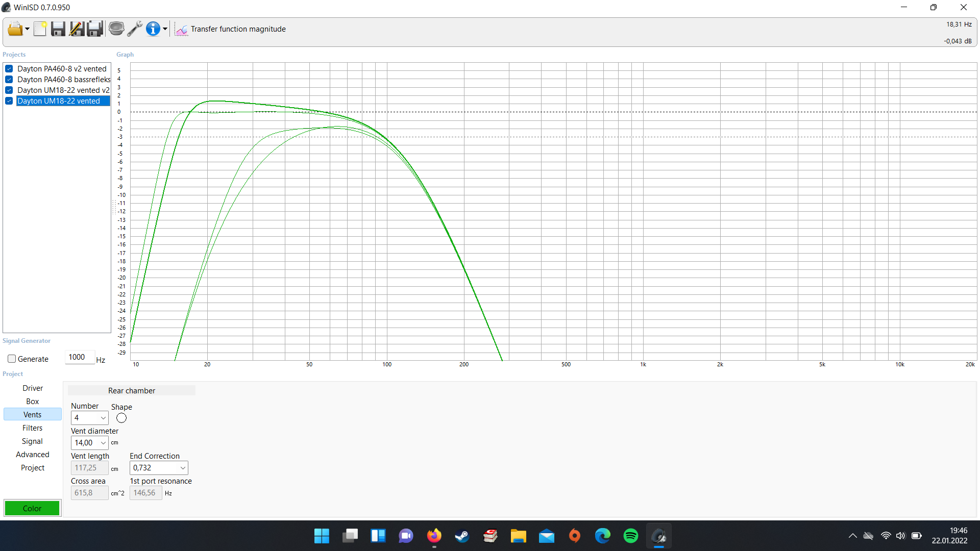Open project using the folder icon
Viewport: 980px width, 551px height.
click(x=15, y=29)
